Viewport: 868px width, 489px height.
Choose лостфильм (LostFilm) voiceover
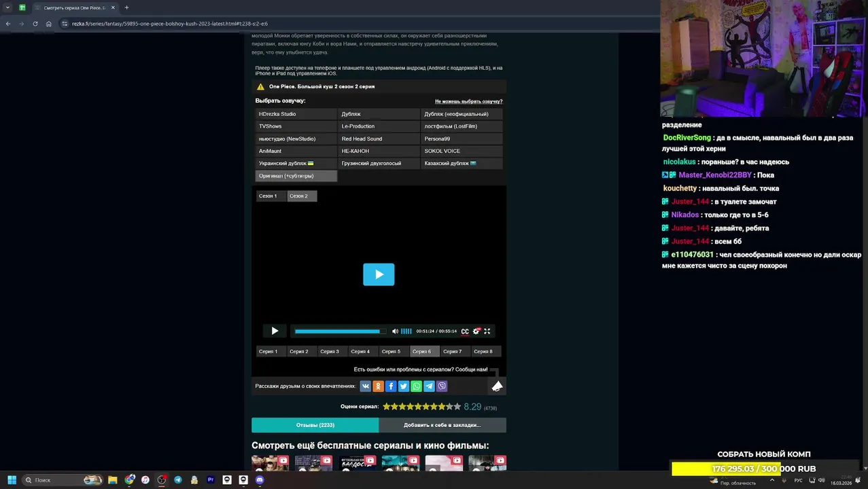point(462,126)
